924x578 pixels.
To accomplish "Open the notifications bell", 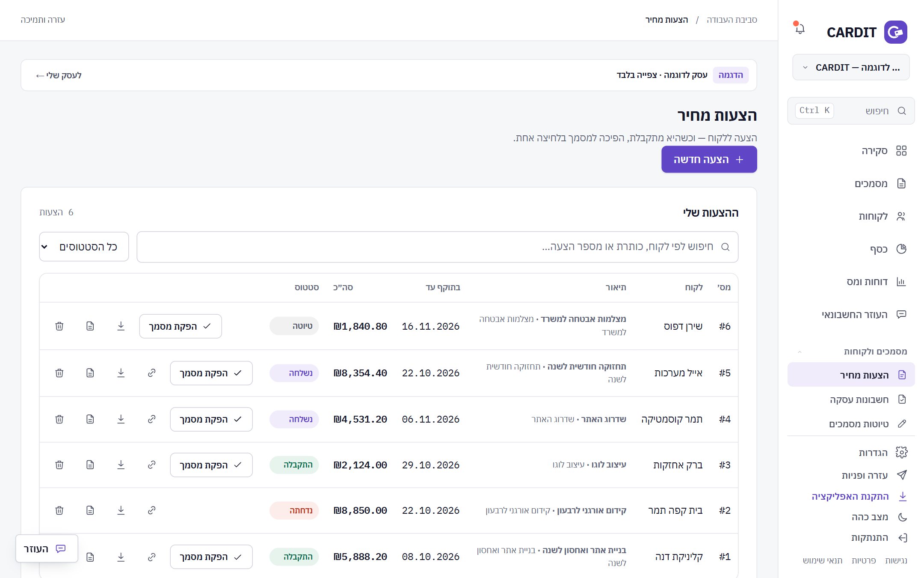I will pos(800,29).
